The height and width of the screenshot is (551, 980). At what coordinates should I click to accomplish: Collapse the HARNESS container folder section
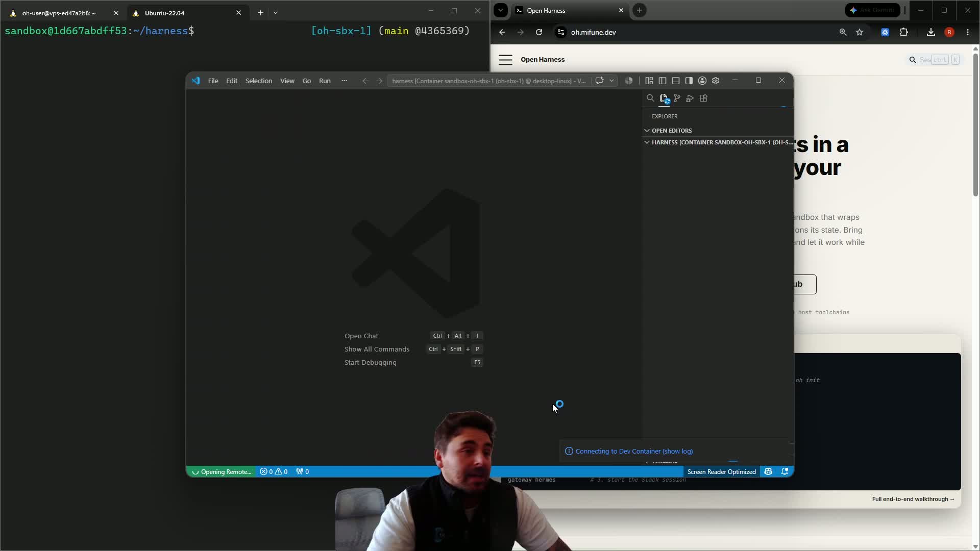click(x=719, y=142)
